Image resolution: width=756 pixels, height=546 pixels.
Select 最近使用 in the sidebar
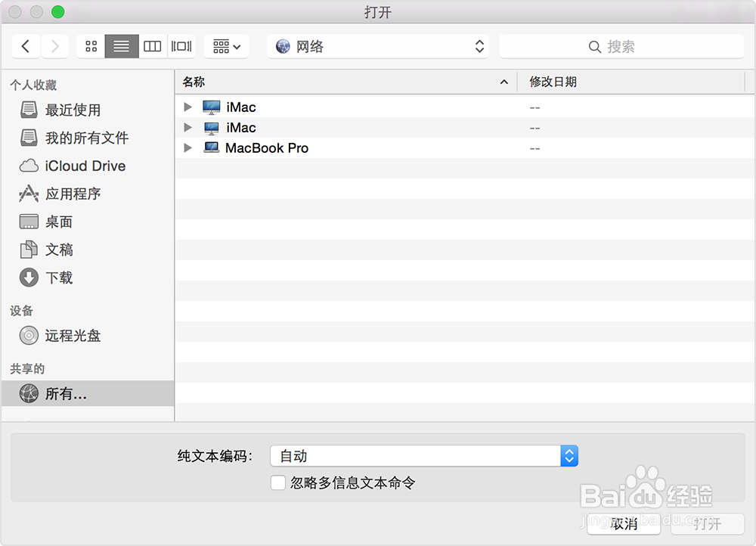[x=75, y=110]
